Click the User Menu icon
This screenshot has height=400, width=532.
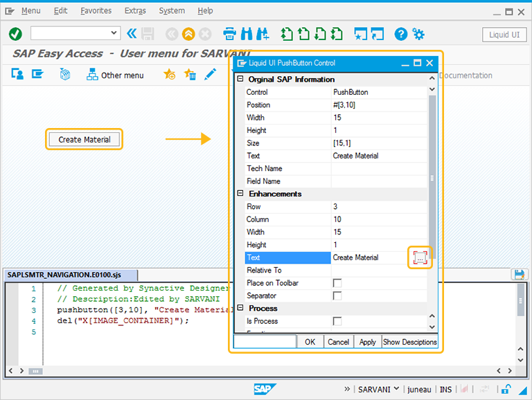coord(17,74)
